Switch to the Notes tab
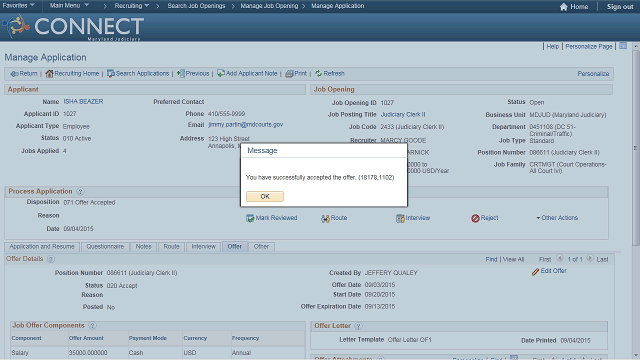640x360 pixels. (143, 247)
